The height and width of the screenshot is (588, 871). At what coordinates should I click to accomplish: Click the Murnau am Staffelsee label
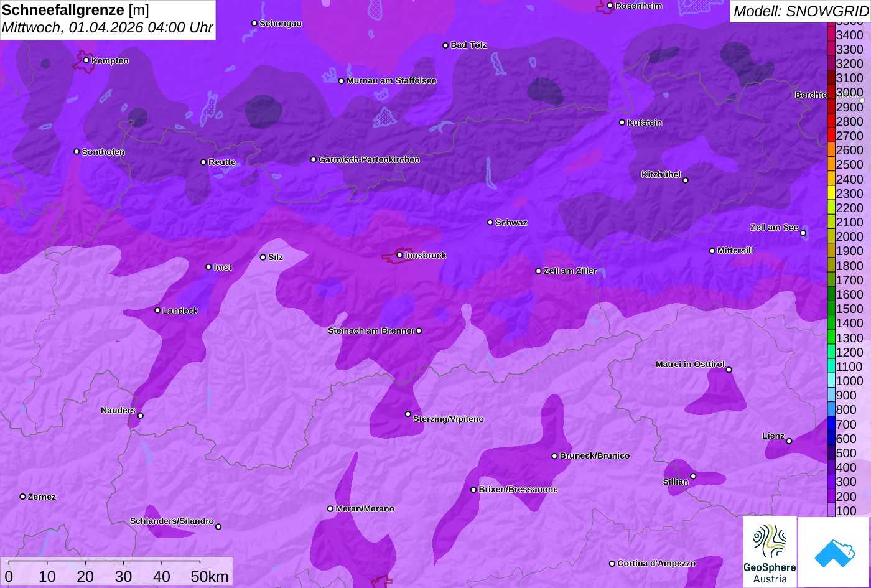tap(391, 81)
